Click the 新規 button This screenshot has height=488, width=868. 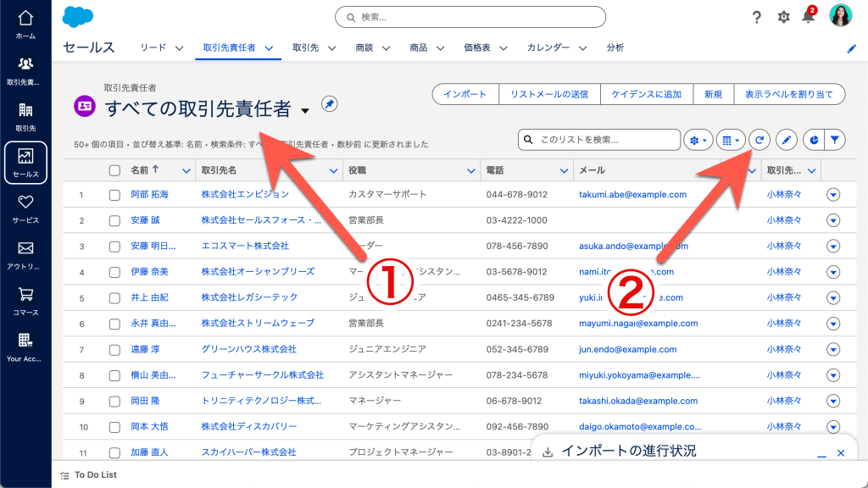713,94
